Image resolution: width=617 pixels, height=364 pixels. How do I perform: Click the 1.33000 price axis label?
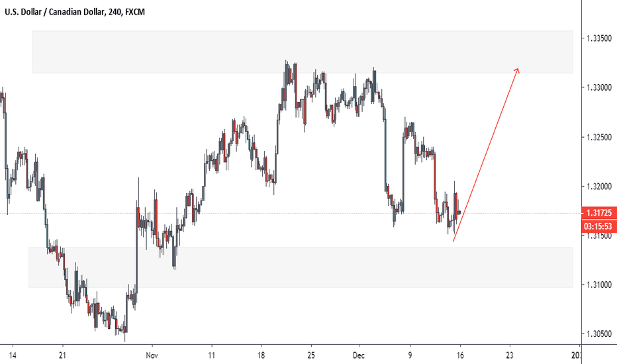(599, 87)
